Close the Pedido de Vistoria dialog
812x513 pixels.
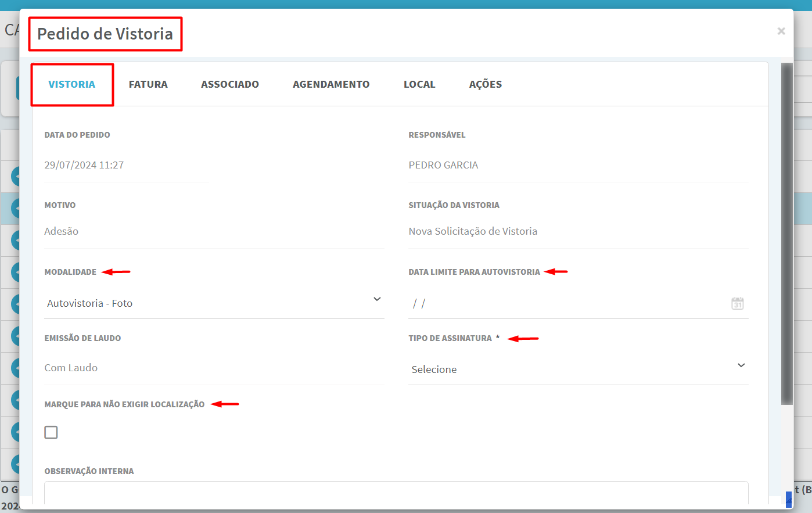point(781,31)
